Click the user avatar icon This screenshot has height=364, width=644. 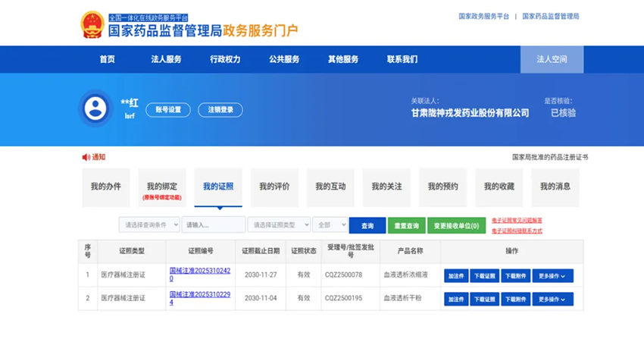pos(95,108)
